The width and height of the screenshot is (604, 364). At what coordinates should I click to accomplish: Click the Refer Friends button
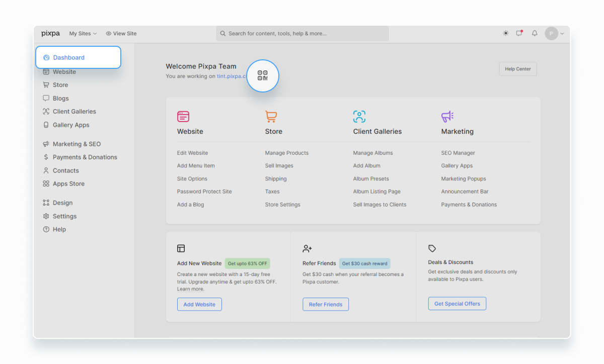tap(326, 304)
